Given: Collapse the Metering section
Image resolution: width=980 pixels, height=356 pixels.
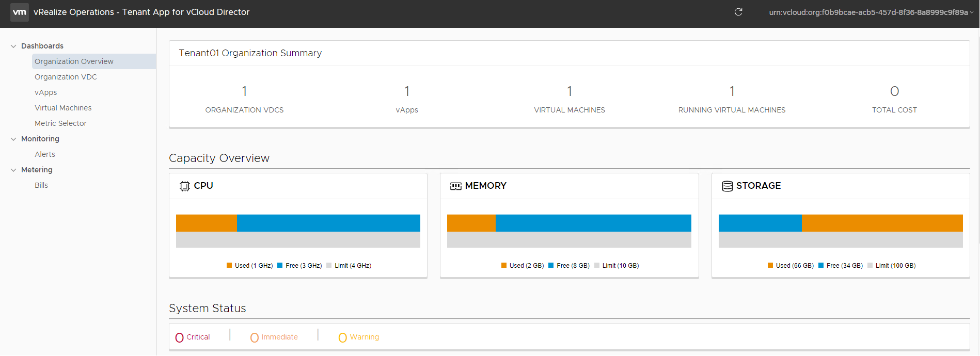Looking at the screenshot, I should [x=13, y=170].
